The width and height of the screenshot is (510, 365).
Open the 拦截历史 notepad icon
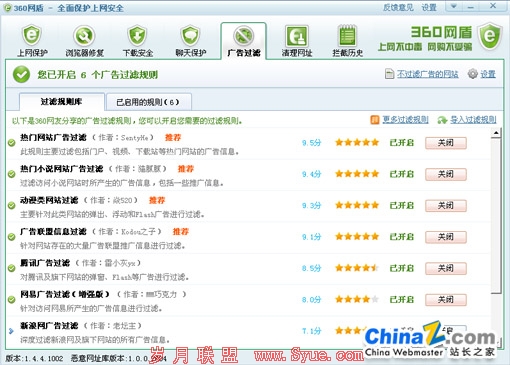(347, 35)
